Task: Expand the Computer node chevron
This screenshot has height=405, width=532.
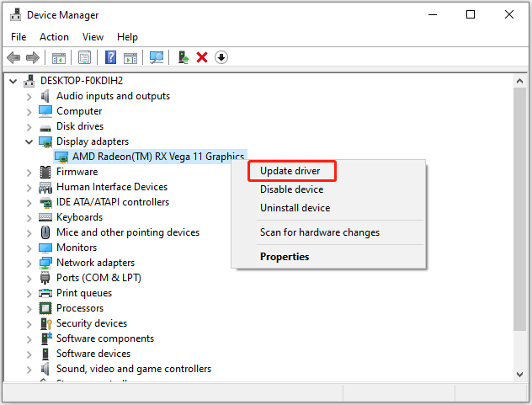Action: [x=29, y=112]
